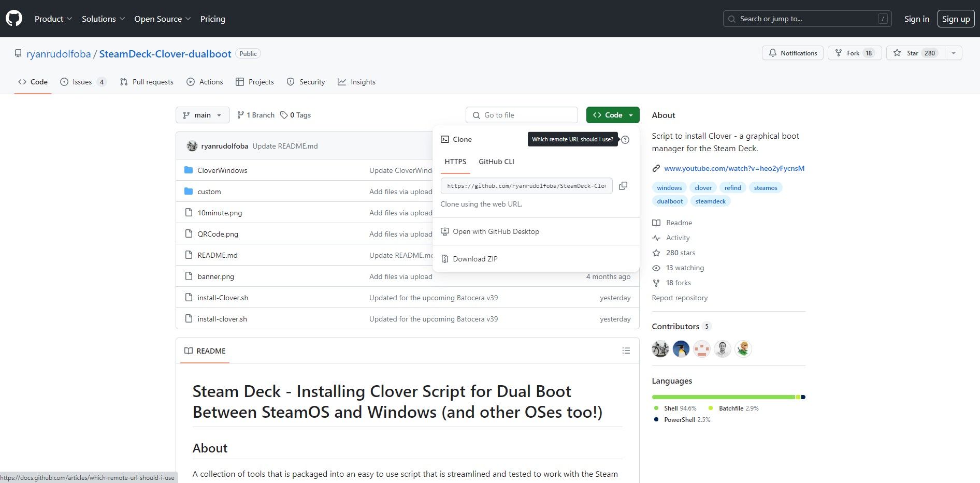Toggle the green Code dropdown button
Screen dimensions: 980x483
(612, 115)
